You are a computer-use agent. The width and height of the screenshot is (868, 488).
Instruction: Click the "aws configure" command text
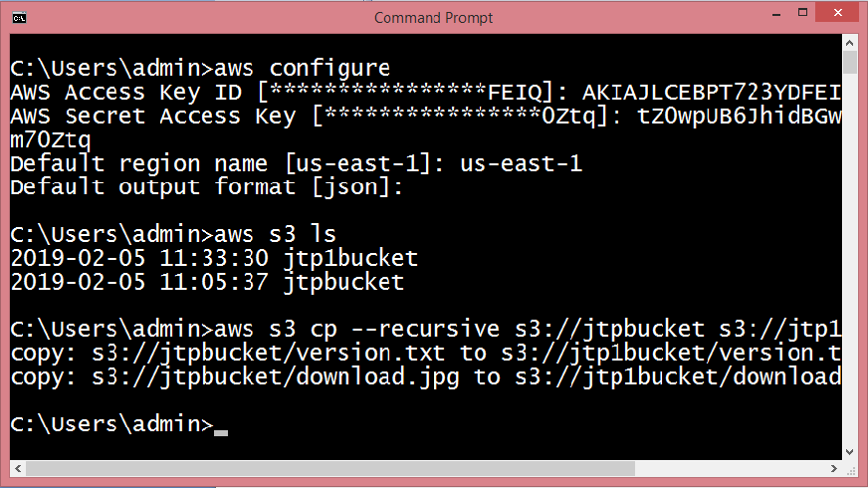point(303,69)
